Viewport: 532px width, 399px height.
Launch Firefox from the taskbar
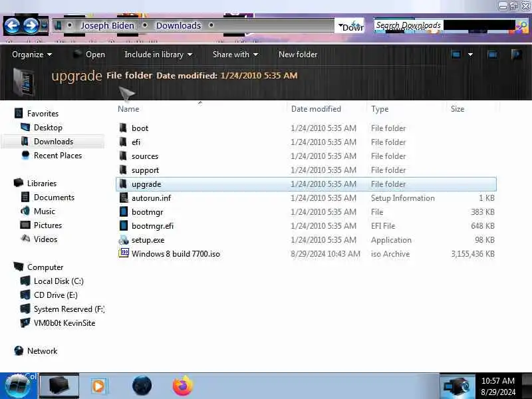(x=182, y=386)
